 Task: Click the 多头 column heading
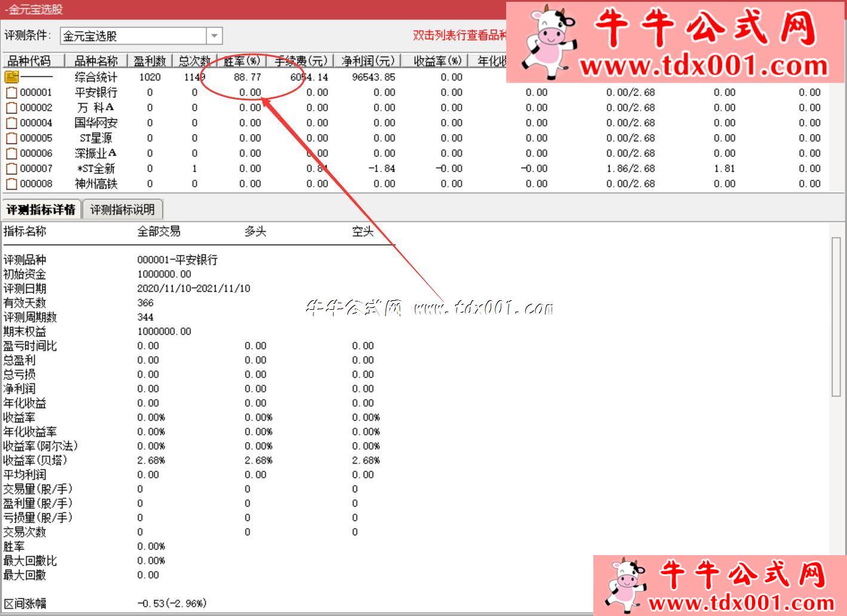point(255,232)
